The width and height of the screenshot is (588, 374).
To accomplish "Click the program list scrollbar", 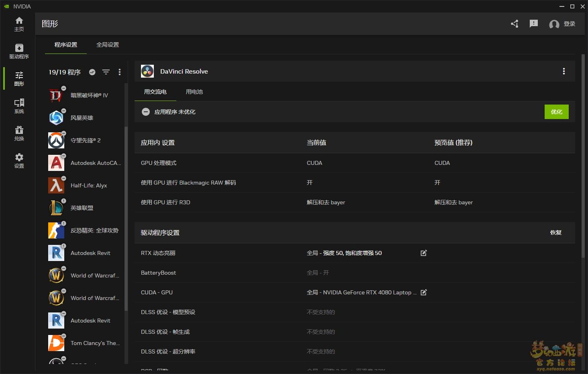I will point(126,219).
